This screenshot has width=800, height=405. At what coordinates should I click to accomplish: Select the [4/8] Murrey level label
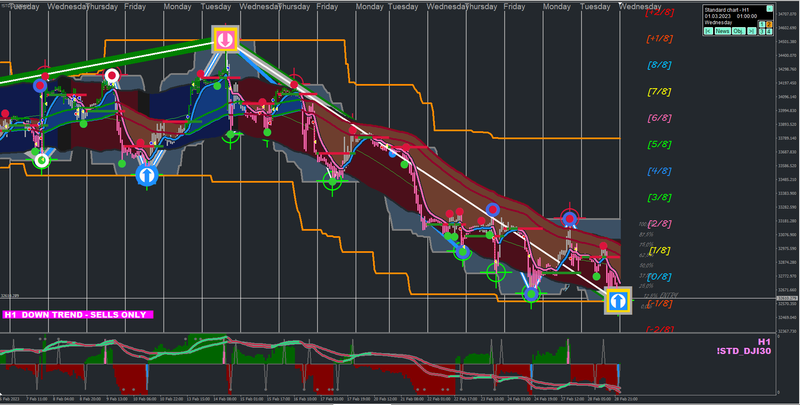660,171
